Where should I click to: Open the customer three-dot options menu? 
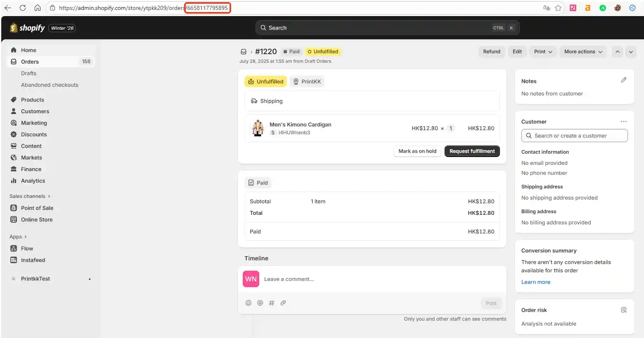point(623,121)
